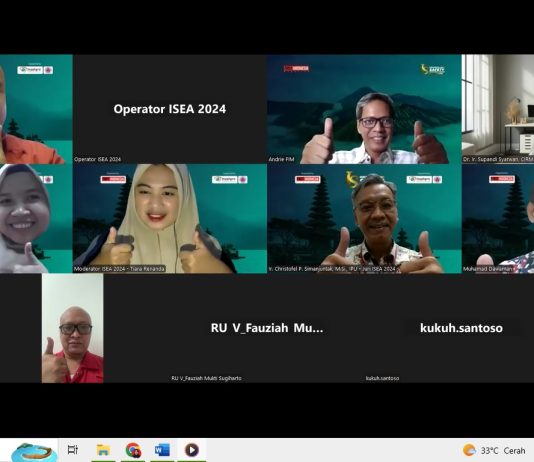Select Dr. Ir. Supandi Syarwan's video tile

click(x=498, y=109)
